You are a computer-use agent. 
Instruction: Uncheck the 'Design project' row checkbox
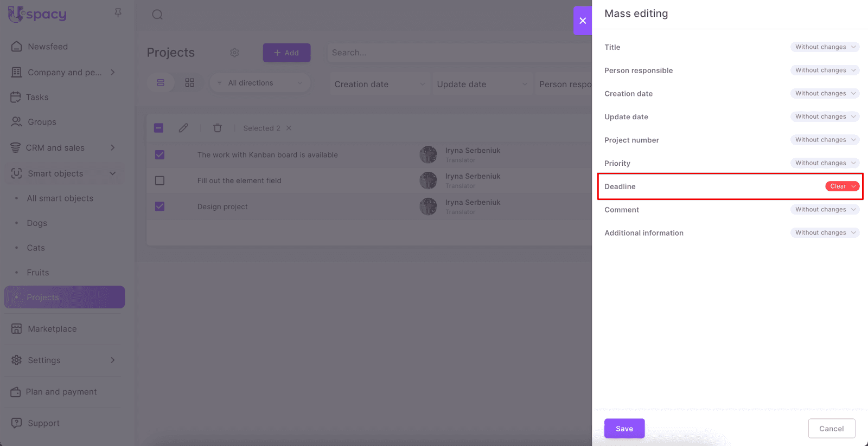[159, 206]
